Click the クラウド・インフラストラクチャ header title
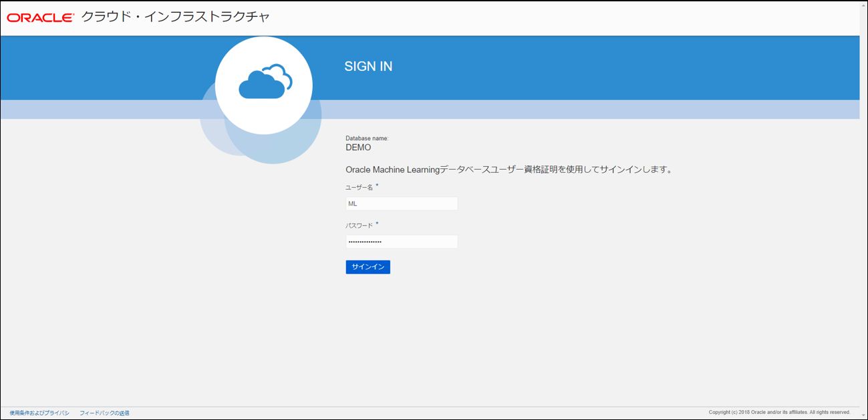Screen dimensions: 868x420 (176, 17)
